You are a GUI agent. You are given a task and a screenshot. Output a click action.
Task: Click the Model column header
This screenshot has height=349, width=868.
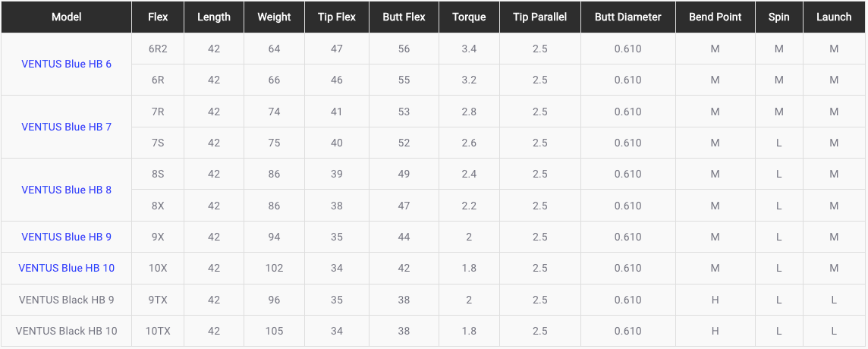point(66,17)
